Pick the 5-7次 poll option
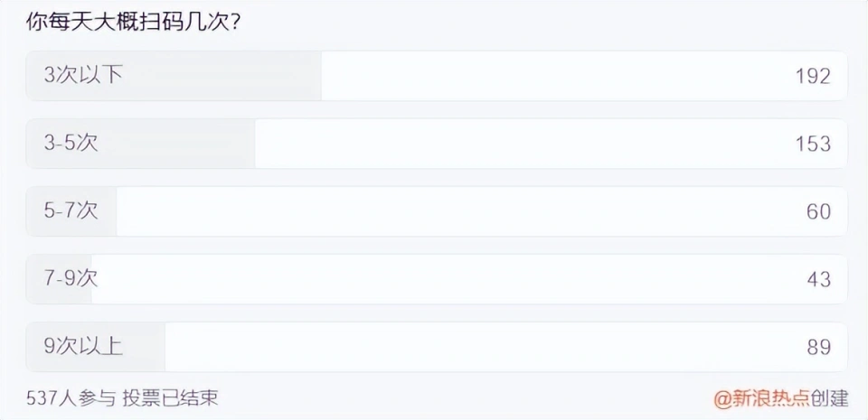Screen dimensions: 868x420 [x=71, y=211]
